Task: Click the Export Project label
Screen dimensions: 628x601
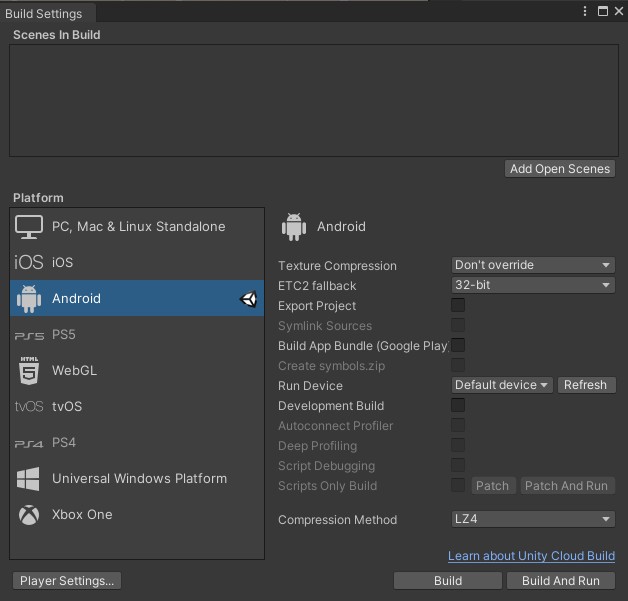Action: click(x=317, y=306)
